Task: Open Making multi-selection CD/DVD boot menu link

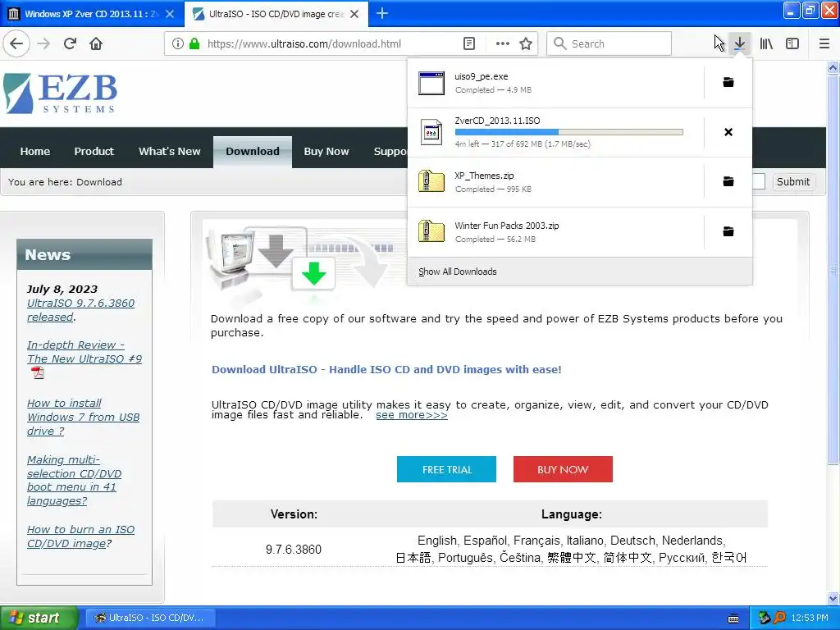Action: 74,480
